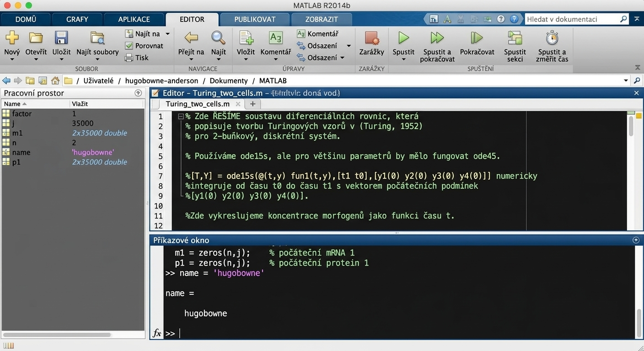Click the large Komentář icon
The height and width of the screenshot is (351, 644).
[276, 37]
